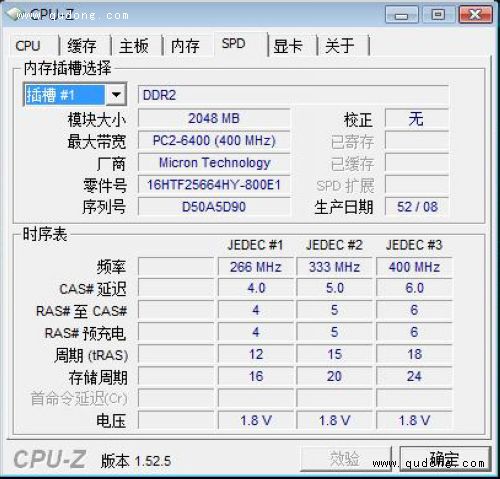Select the 插槽 #1 combo box text

[65, 95]
